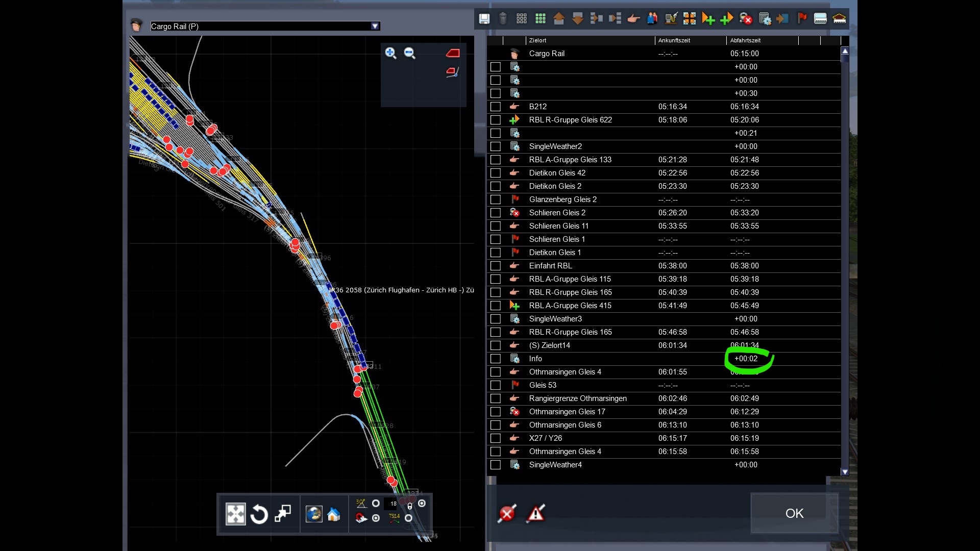Click the floppy disk save icon
This screenshot has height=551, width=980.
[484, 19]
